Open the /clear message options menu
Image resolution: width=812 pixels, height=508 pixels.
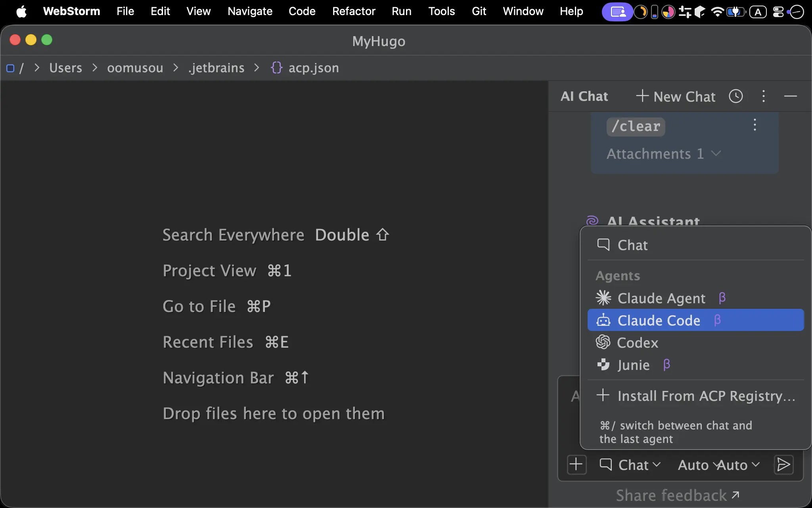[755, 125]
